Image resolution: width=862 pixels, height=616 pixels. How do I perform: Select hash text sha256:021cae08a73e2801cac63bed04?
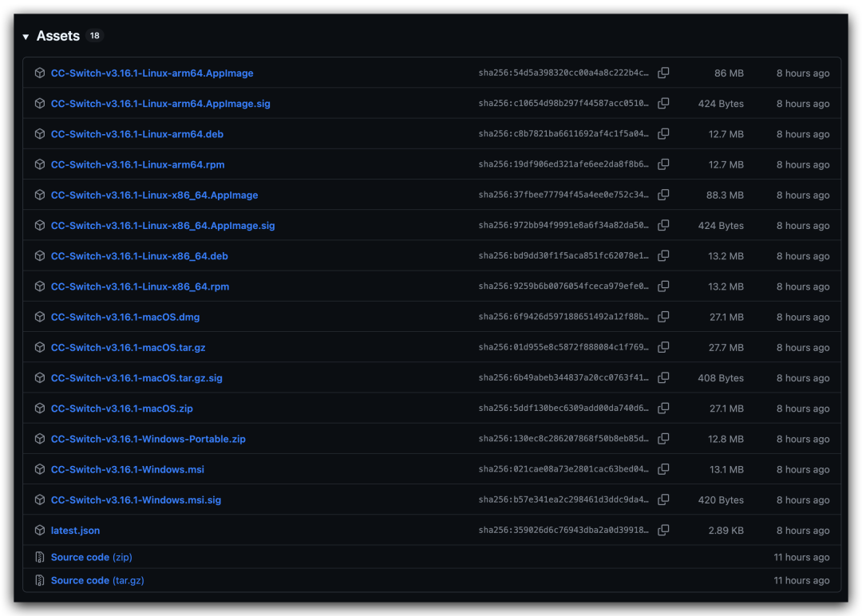[563, 469]
